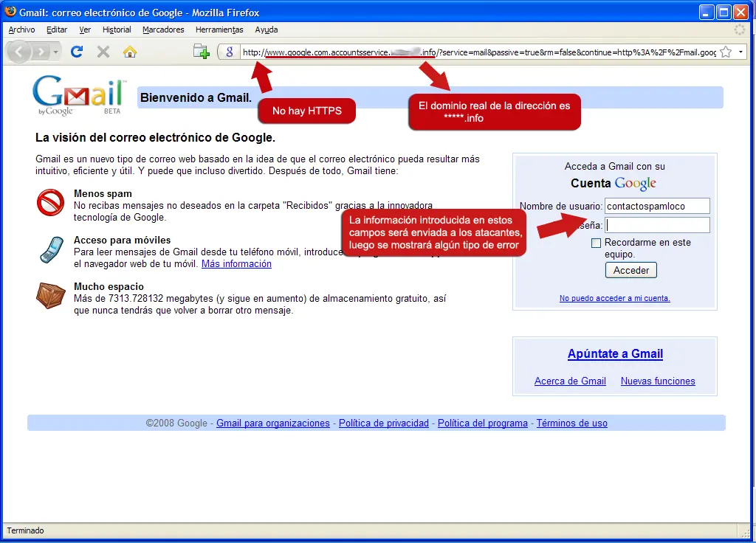Open Términos de uso link

click(x=572, y=423)
